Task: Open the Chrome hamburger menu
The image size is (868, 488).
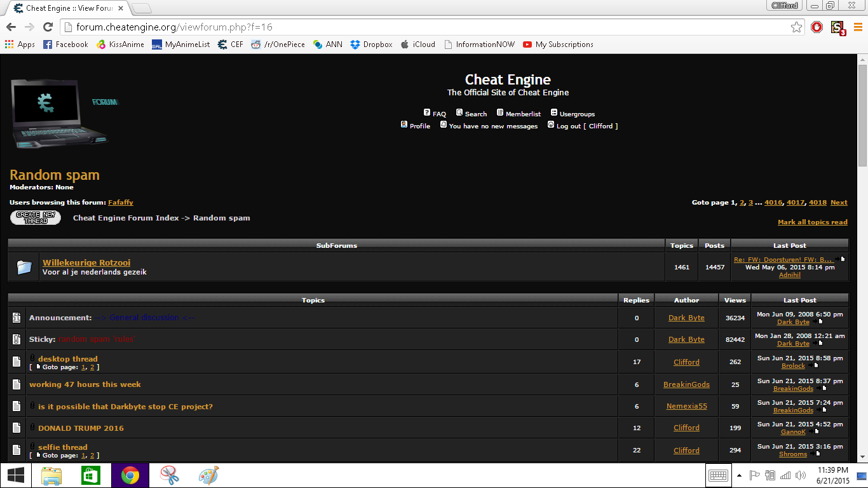Action: tap(858, 27)
